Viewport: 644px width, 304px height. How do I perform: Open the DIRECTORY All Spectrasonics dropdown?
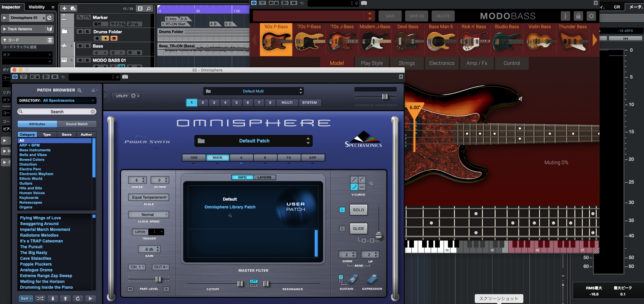coord(57,101)
